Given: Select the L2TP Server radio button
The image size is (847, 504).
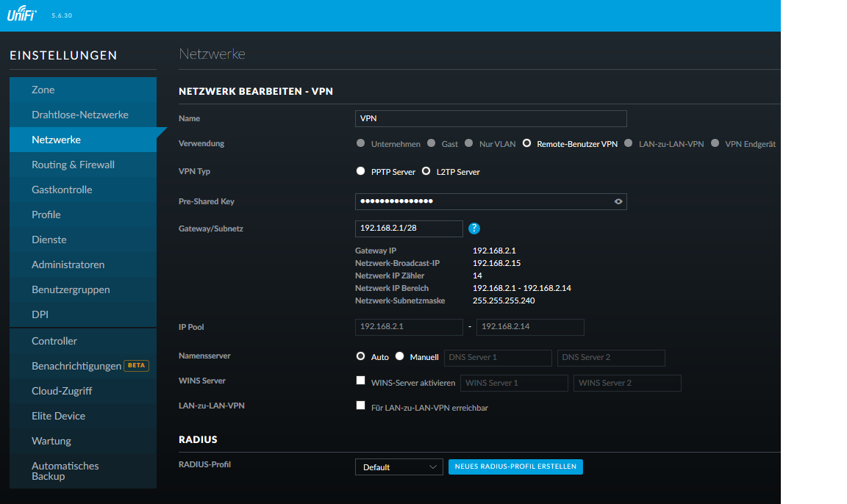Looking at the screenshot, I should (x=426, y=171).
